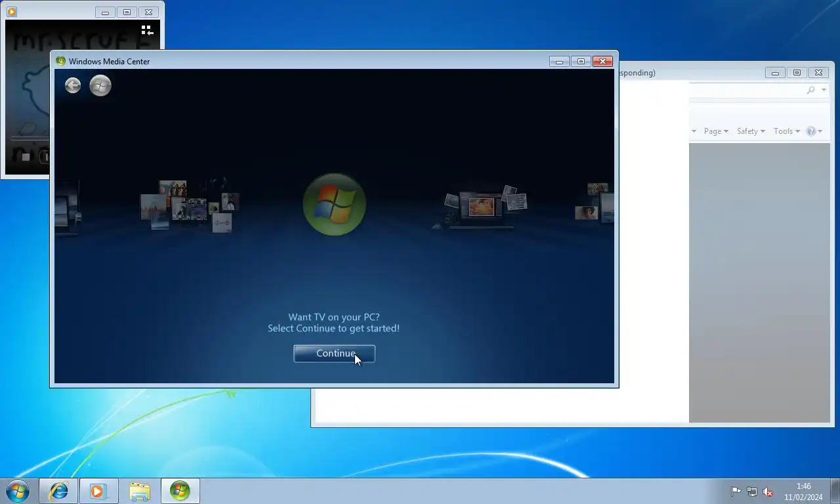Minimize the Windows Media Center window
This screenshot has width=840, height=504.
[559, 62]
